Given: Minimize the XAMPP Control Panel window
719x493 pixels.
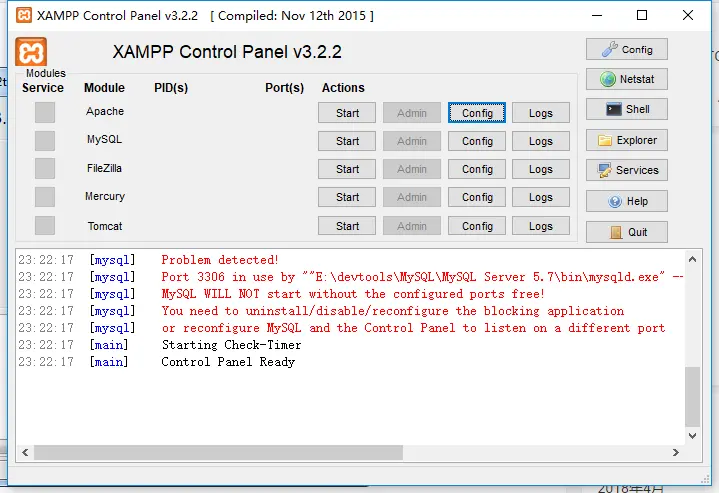Looking at the screenshot, I should [597, 15].
